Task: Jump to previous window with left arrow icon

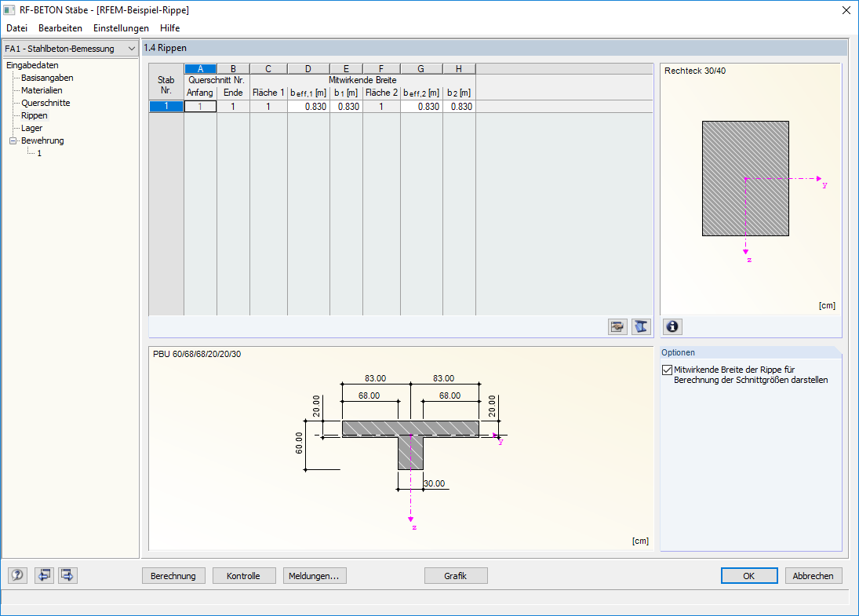Action: [44, 575]
